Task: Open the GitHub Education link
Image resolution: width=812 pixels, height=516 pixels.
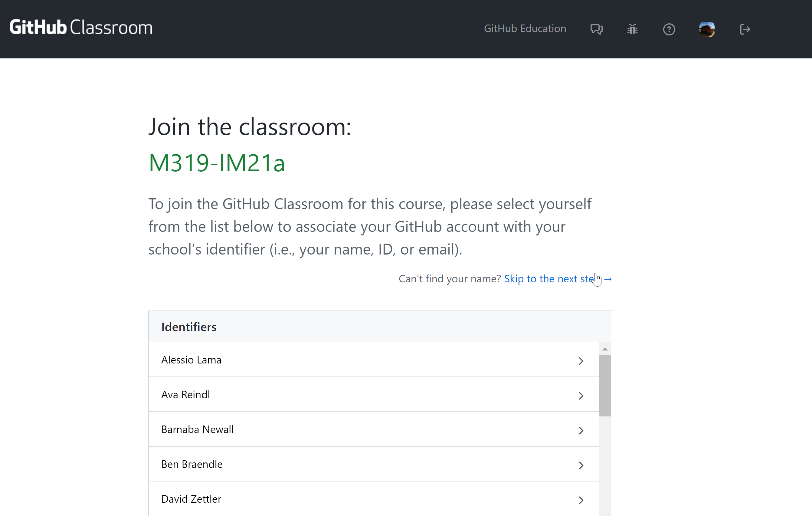Action: click(525, 29)
